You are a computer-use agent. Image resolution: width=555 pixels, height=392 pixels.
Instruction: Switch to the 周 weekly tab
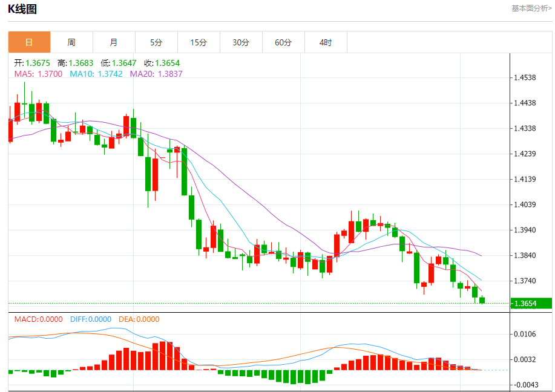coord(71,42)
